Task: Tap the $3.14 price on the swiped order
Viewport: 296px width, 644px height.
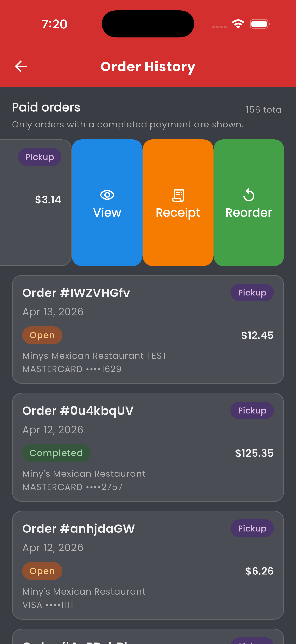Action: click(48, 199)
